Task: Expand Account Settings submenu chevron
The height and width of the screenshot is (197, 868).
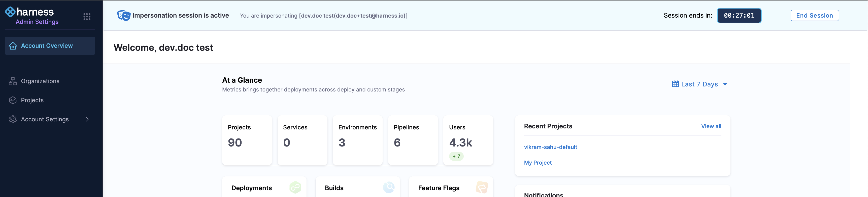Action: [87, 120]
